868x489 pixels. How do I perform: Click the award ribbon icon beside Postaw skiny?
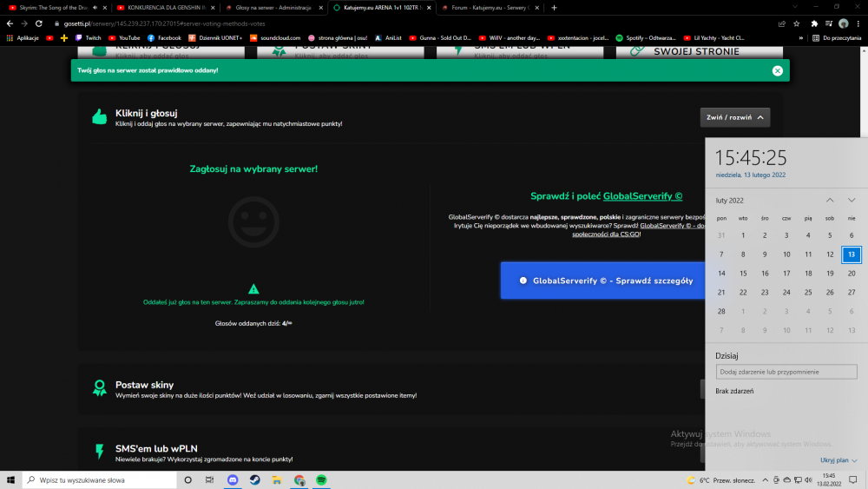100,388
